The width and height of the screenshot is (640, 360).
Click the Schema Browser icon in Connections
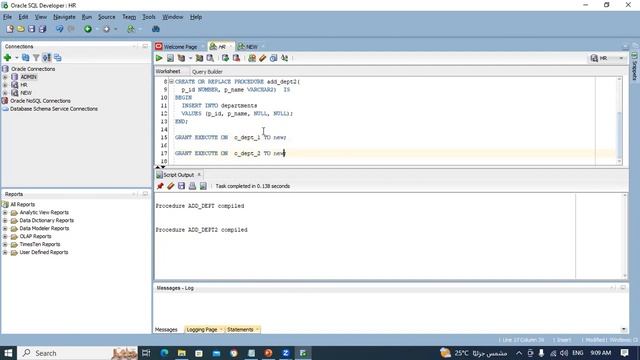tap(47, 58)
